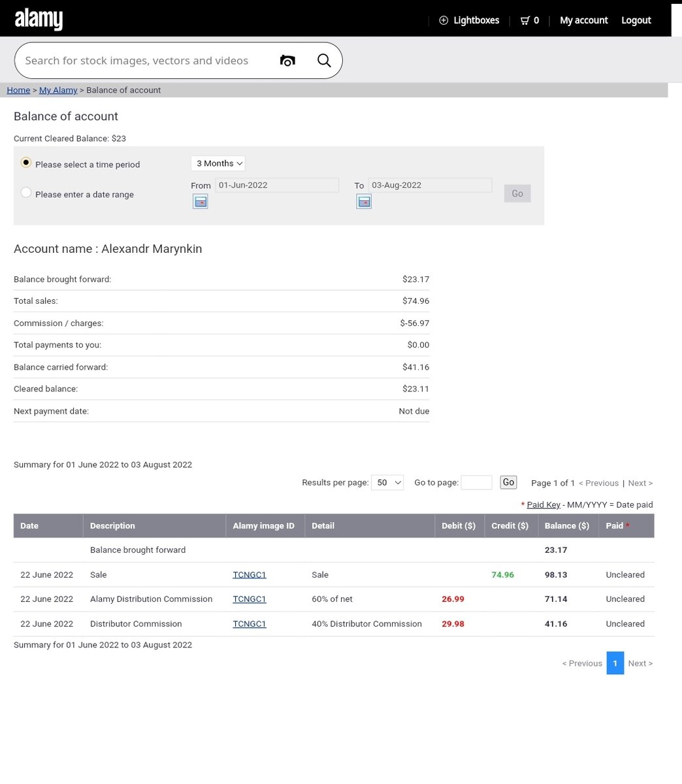
Task: Follow the Home breadcrumb link
Action: tap(18, 90)
